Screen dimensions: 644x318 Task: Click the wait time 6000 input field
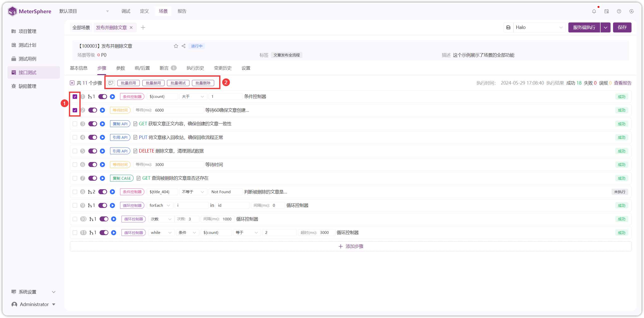click(168, 110)
